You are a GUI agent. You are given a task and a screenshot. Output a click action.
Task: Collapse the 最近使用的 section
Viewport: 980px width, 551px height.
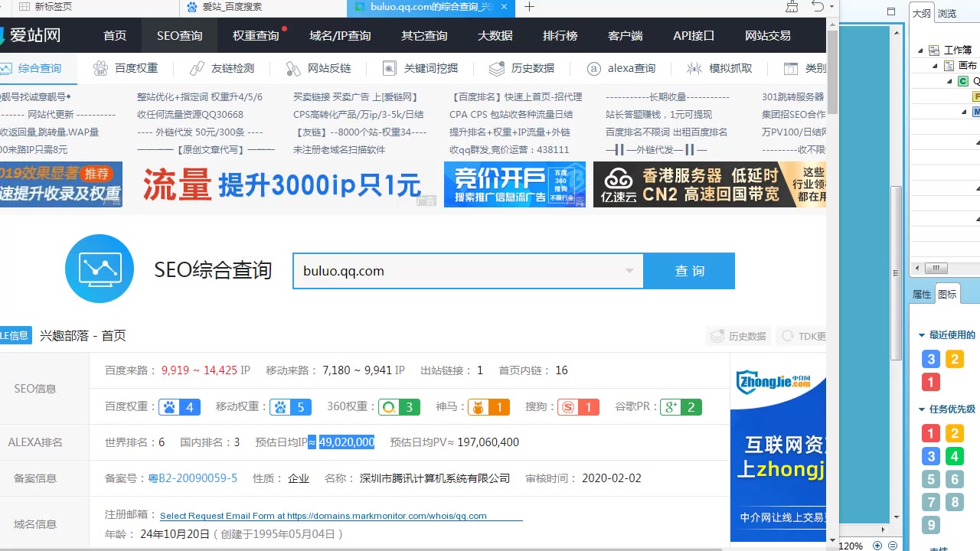922,335
